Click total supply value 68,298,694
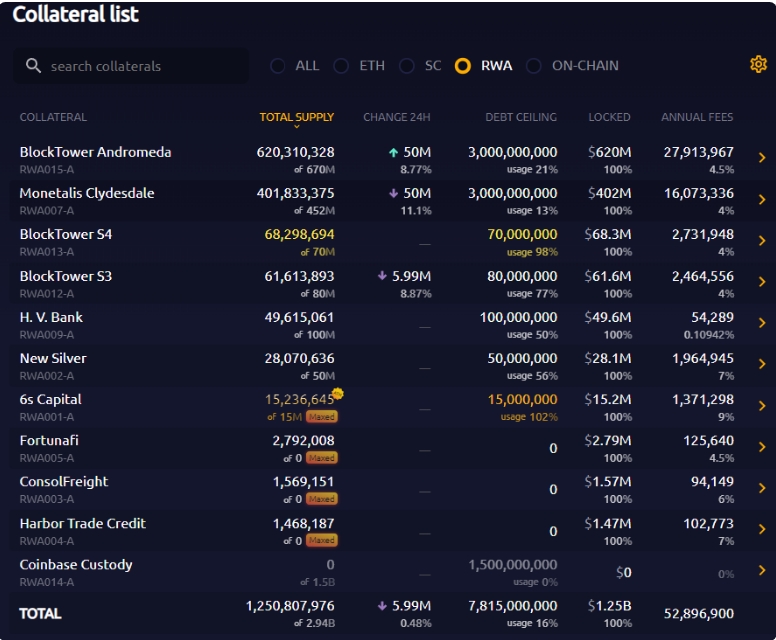 click(299, 234)
